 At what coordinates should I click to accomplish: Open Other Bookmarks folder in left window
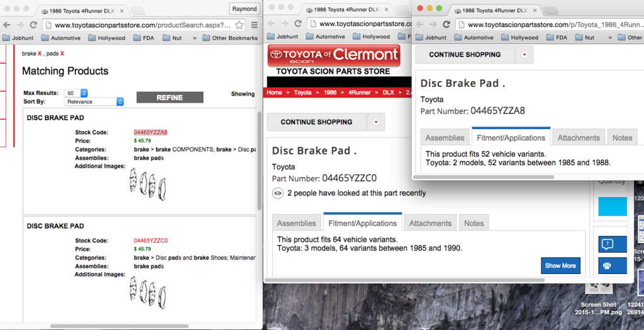tap(230, 38)
